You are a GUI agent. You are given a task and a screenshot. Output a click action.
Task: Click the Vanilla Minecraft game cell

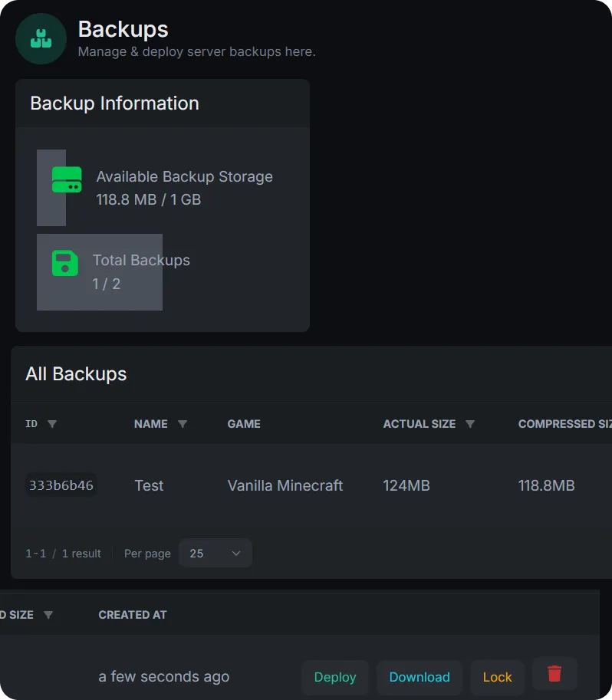tap(285, 485)
